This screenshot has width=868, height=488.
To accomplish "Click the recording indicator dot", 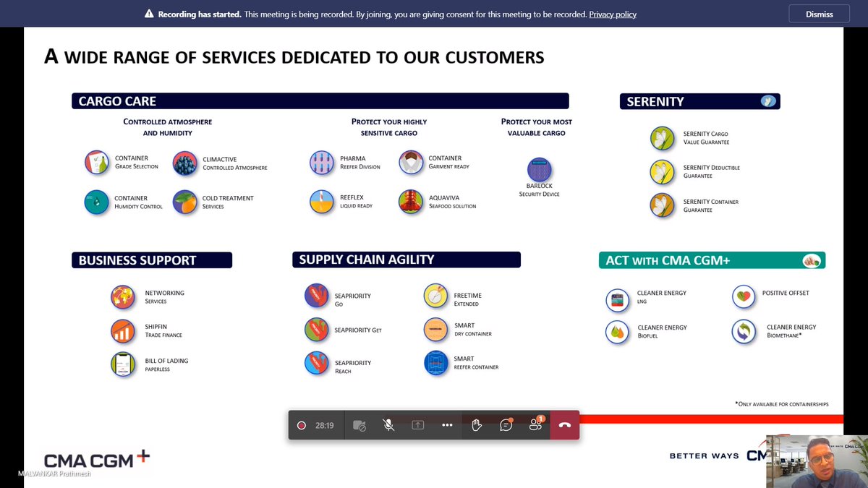I will [302, 426].
